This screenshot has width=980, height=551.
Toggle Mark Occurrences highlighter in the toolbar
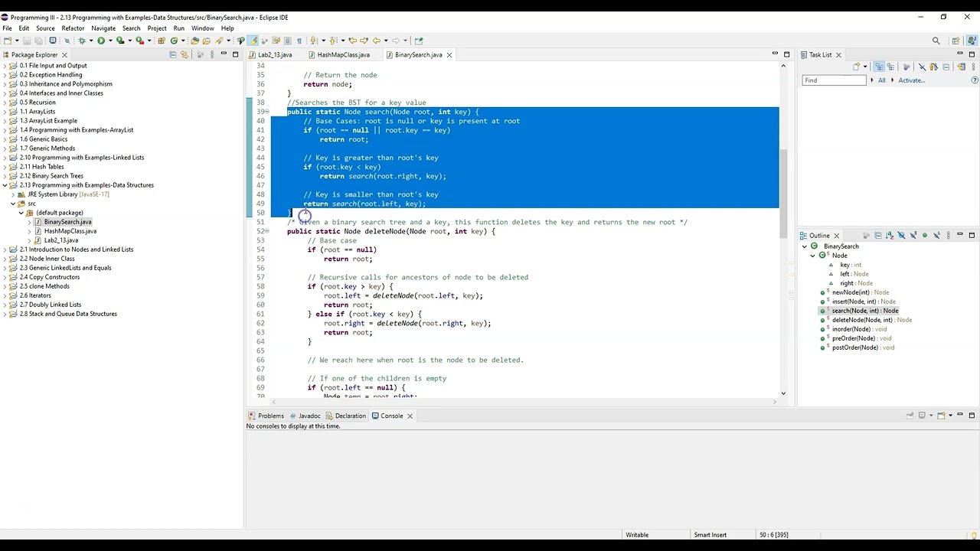click(253, 41)
